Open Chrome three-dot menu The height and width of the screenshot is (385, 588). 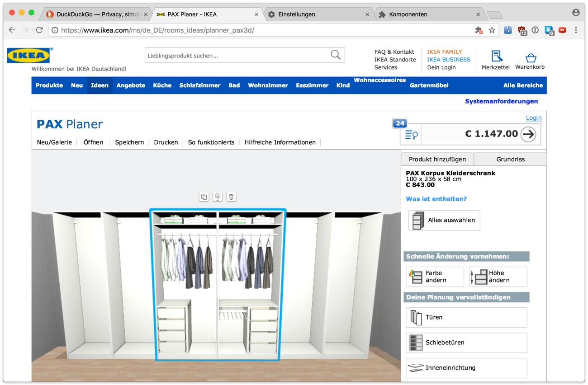point(576,30)
